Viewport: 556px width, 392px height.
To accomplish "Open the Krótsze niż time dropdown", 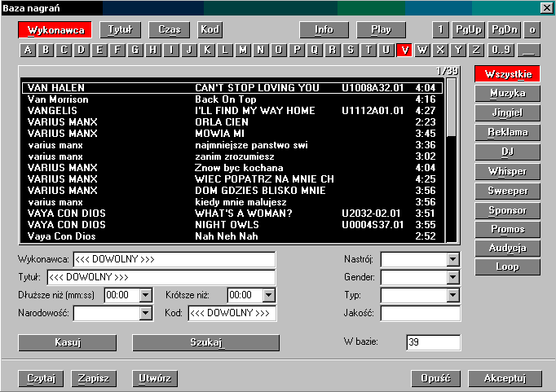I will tap(269, 295).
